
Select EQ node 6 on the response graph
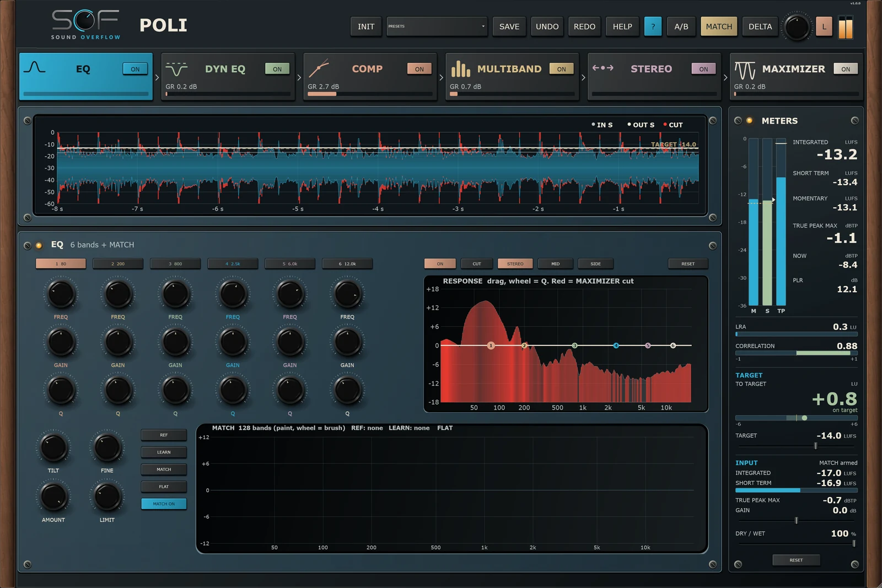pyautogui.click(x=673, y=346)
